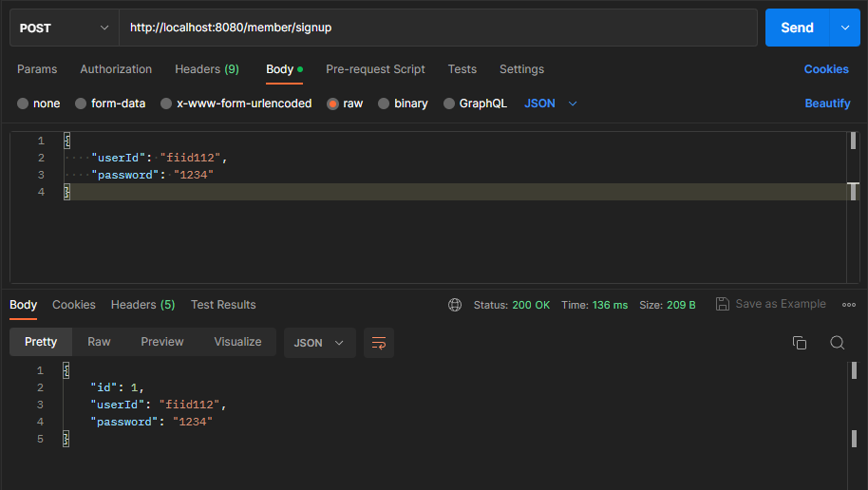Viewport: 868px width, 490px height.
Task: Click the response body scrollbar
Action: 854,425
